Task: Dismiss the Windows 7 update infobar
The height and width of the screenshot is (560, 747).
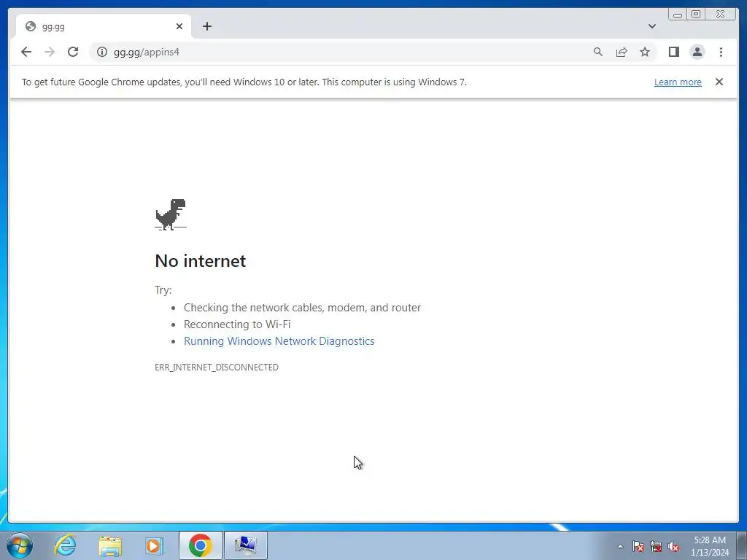Action: (719, 82)
